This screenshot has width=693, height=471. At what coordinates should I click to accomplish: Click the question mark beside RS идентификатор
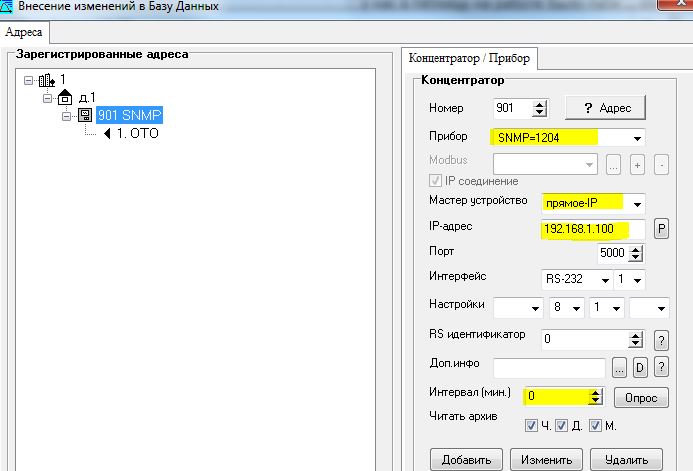(660, 340)
